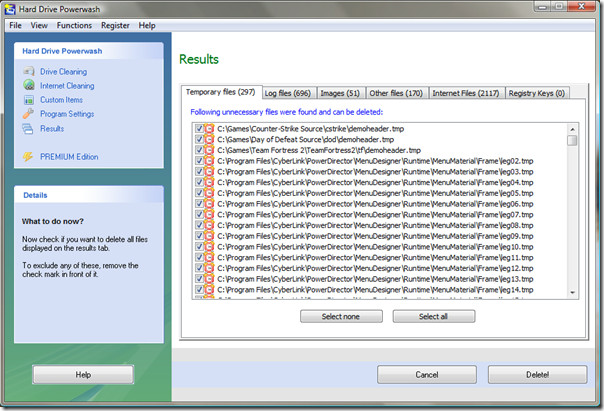Image resolution: width=604 pixels, height=411 pixels.
Task: Select the leg13.tmp file path row
Action: [x=375, y=279]
